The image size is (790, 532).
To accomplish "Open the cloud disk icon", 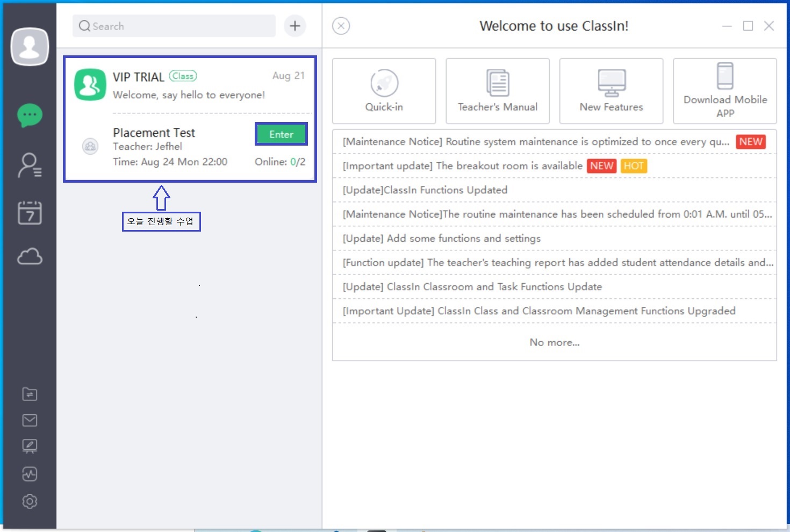I will tap(30, 256).
